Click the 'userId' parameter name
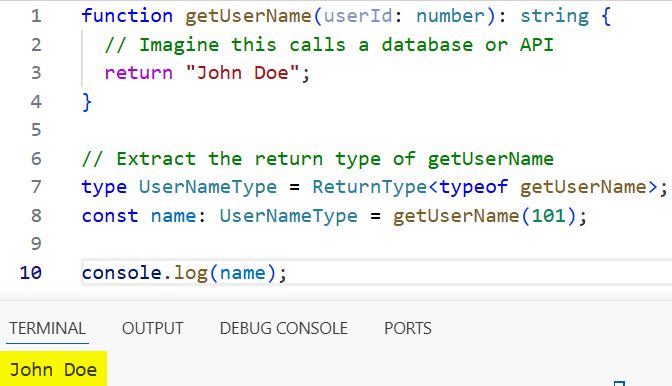The image size is (672, 386). 358,16
